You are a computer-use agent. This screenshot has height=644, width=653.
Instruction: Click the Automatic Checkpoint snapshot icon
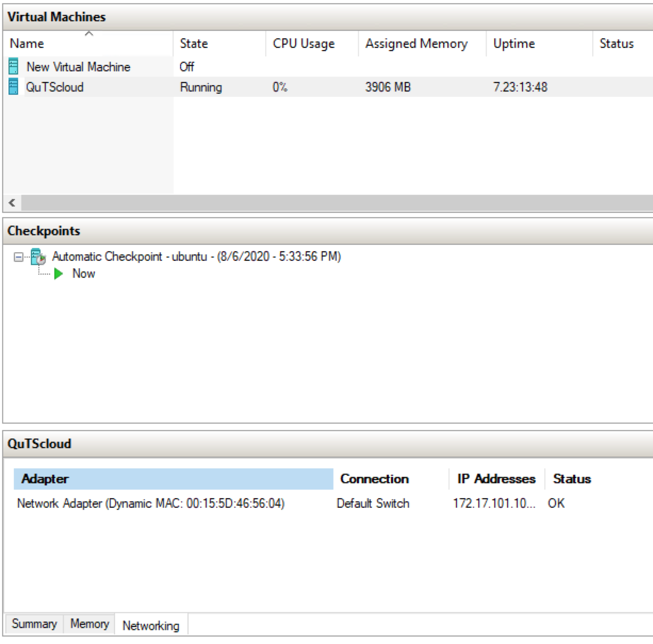[x=38, y=257]
